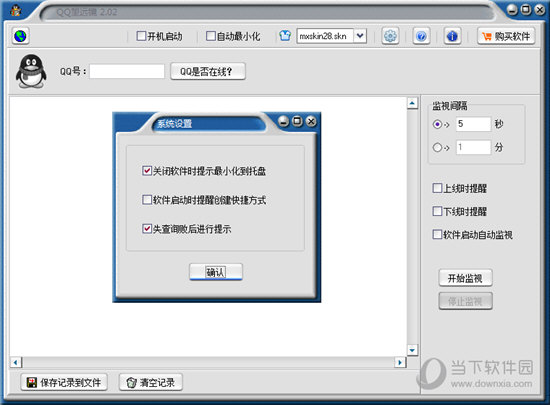The image size is (550, 405).
Task: Click the minutes value field showing 1
Action: 473,147
